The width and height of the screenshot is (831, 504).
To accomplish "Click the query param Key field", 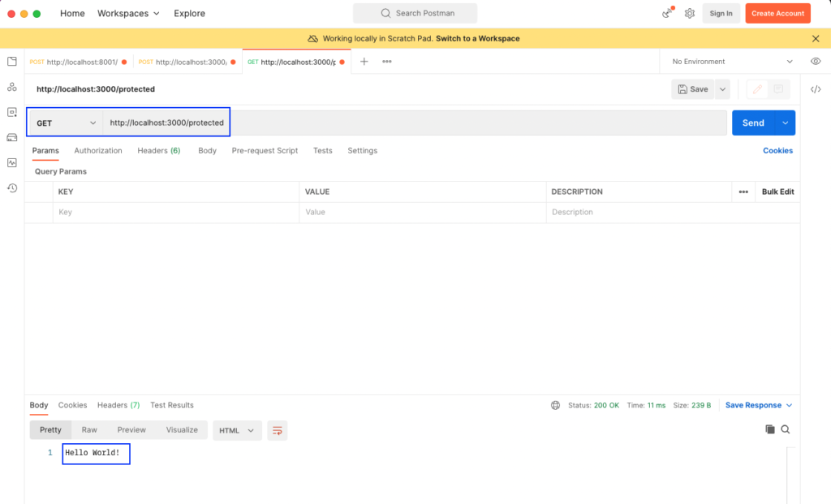I will coord(176,212).
